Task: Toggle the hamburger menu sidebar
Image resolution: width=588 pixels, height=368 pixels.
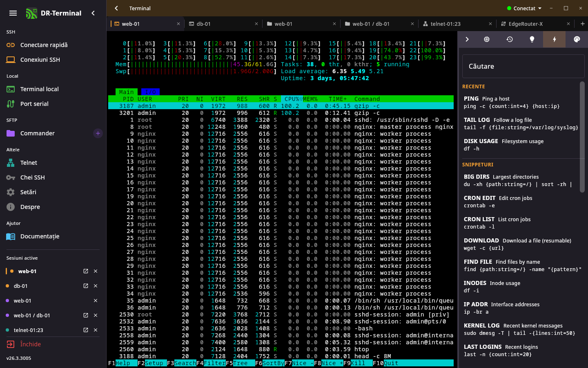Action: (x=13, y=13)
